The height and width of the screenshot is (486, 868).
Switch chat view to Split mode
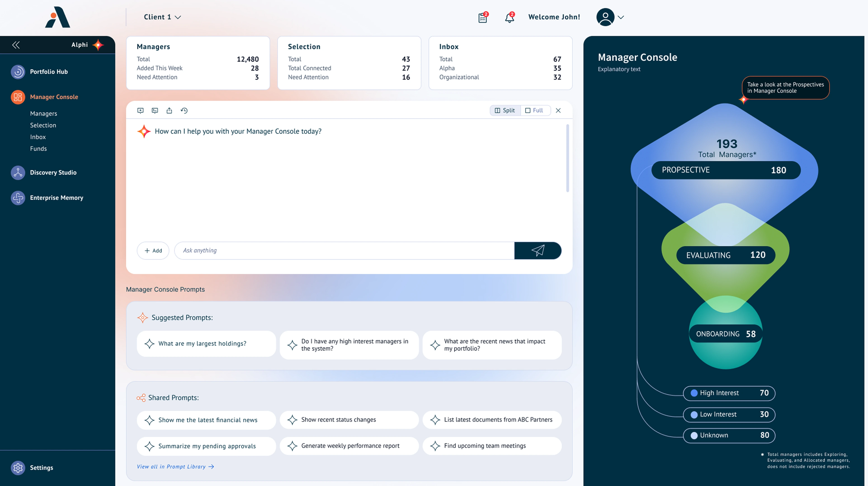[505, 110]
